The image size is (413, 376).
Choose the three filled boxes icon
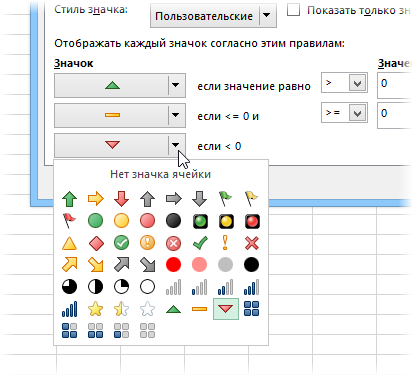[70, 330]
